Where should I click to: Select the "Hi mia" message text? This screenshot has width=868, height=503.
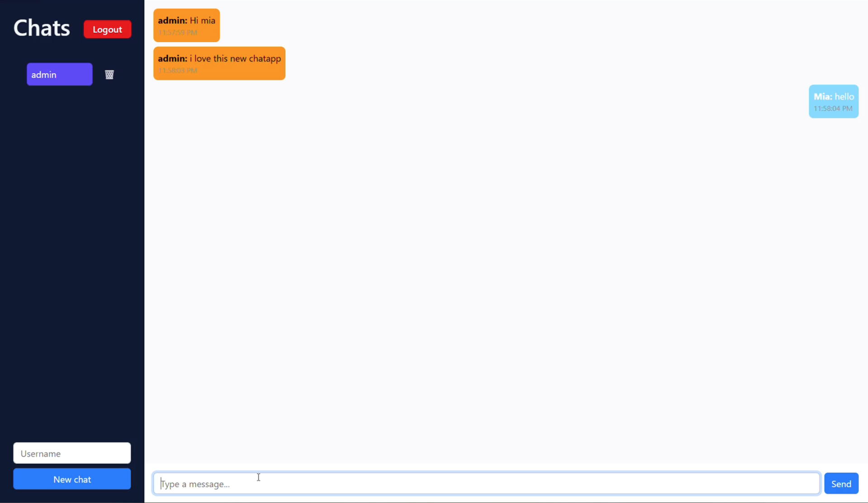pyautogui.click(x=202, y=20)
